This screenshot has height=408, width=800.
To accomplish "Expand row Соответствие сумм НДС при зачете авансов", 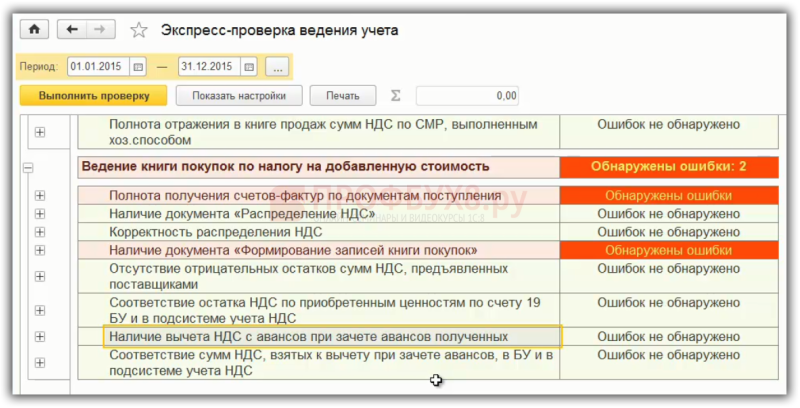I will click(x=40, y=363).
